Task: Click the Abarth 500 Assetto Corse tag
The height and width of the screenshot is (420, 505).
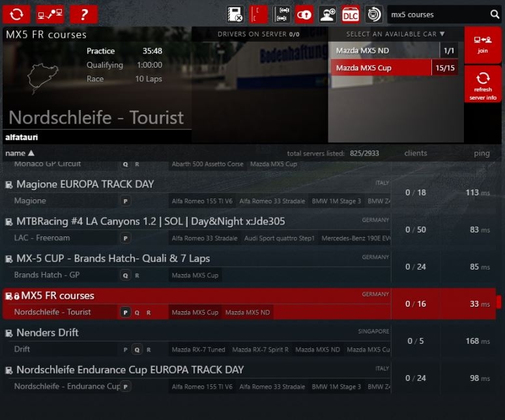Action: [207, 164]
